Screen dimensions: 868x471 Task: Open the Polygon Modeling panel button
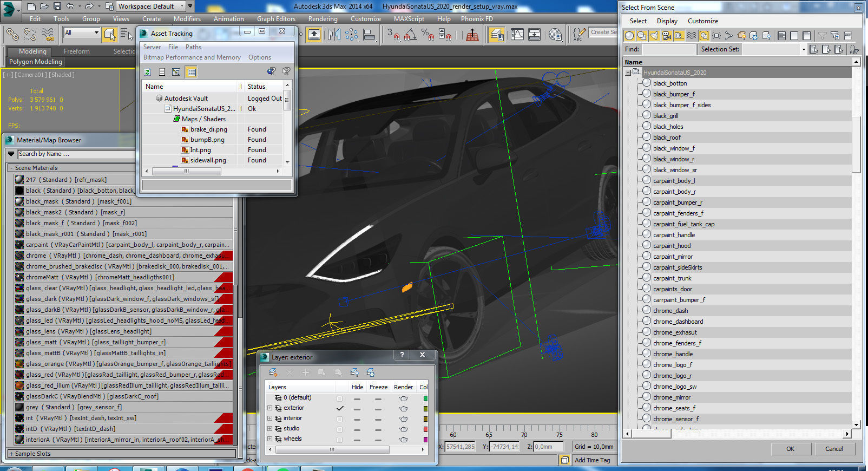point(35,62)
